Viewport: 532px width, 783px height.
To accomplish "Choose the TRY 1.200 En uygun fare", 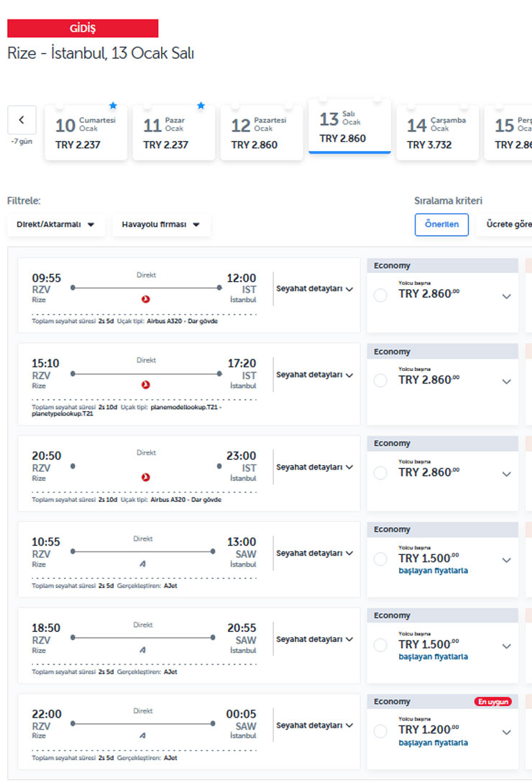I will pyautogui.click(x=380, y=732).
